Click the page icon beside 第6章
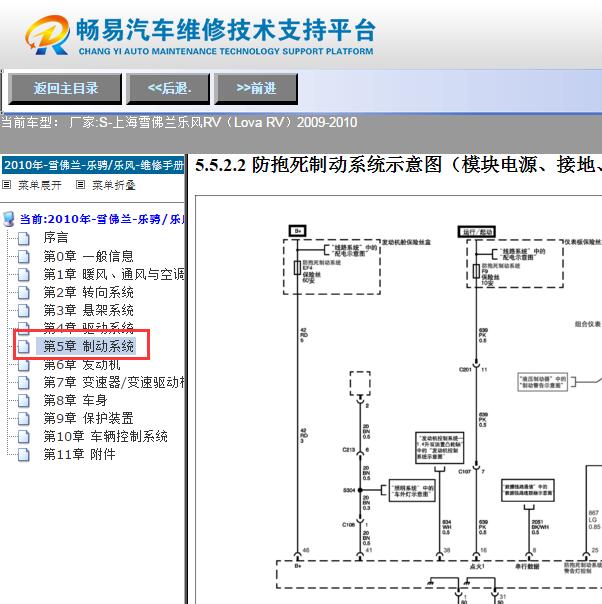 tap(24, 365)
